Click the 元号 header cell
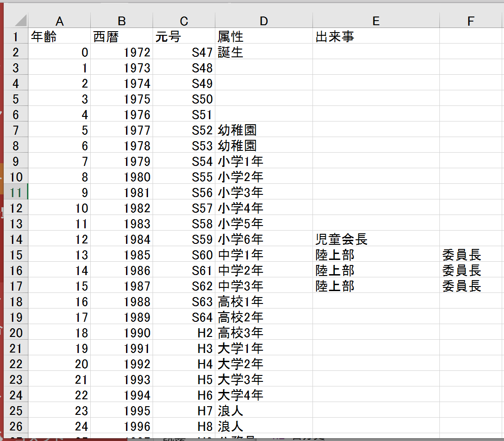504x441 pixels. 184,36
